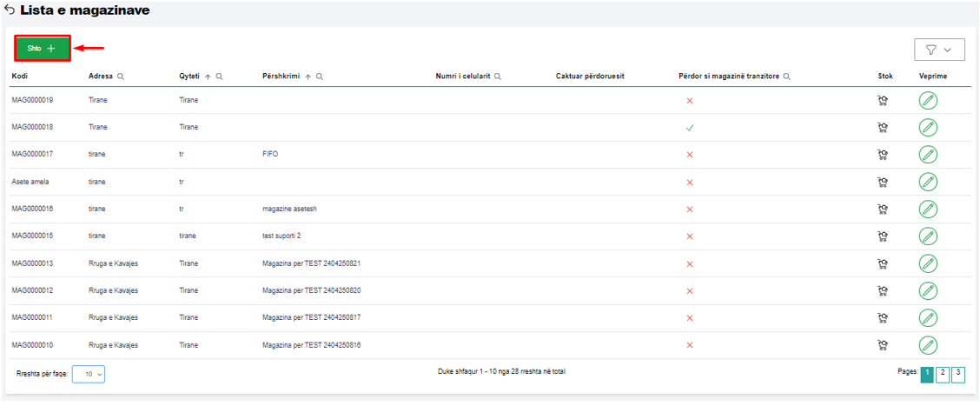The width and height of the screenshot is (980, 406).
Task: Expand rows per page dropdown
Action: pos(89,374)
